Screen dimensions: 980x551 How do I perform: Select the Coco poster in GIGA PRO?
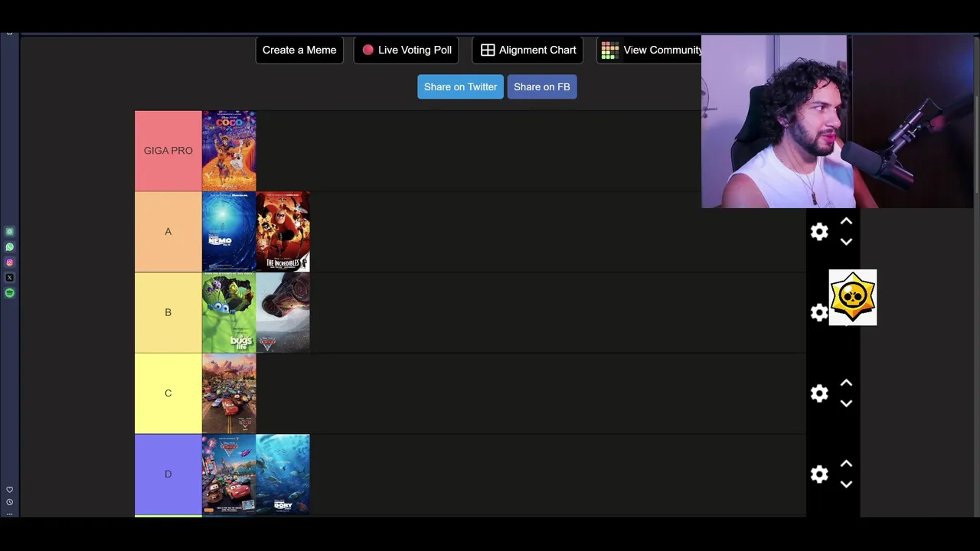point(229,151)
